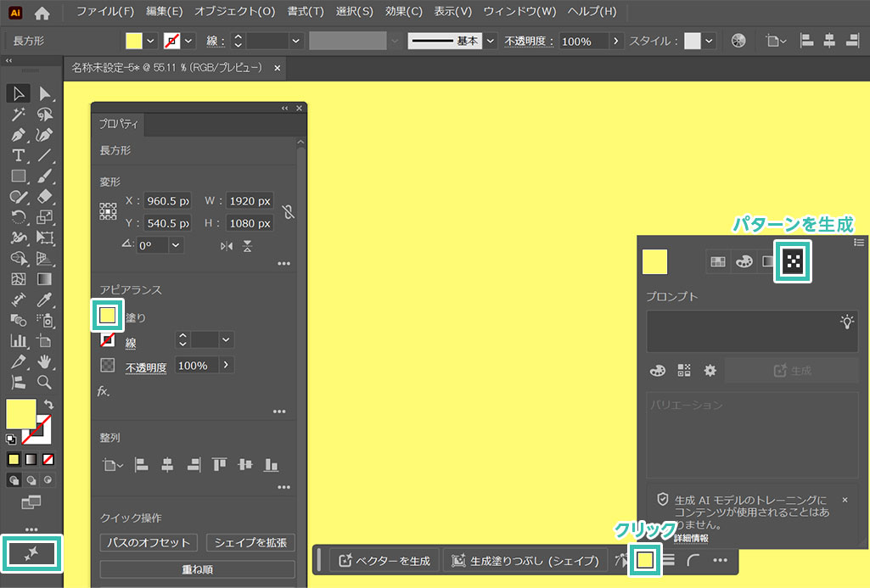Set the toolbar color mode to None
870x588 pixels.
click(x=48, y=459)
